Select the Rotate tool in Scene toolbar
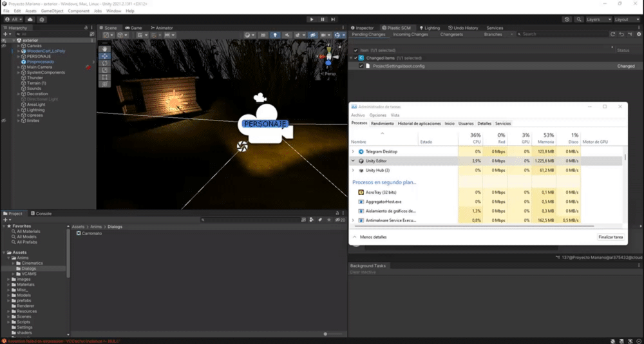The height and width of the screenshot is (344, 644). [106, 63]
